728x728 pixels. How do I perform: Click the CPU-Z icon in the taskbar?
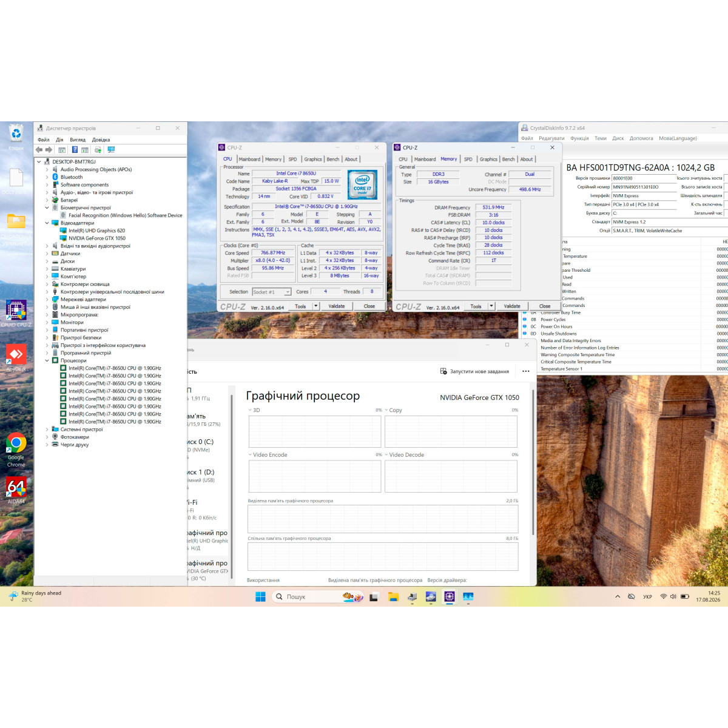(450, 597)
